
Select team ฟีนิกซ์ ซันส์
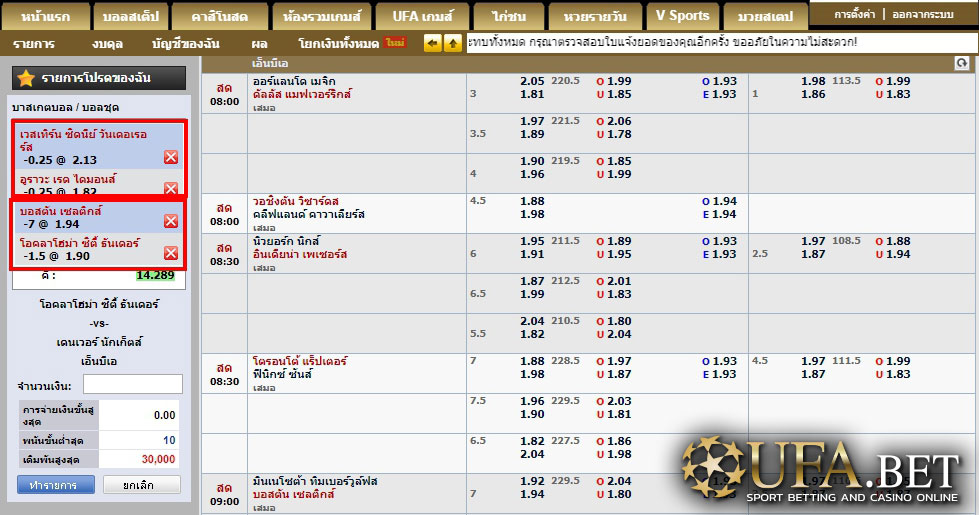click(283, 375)
